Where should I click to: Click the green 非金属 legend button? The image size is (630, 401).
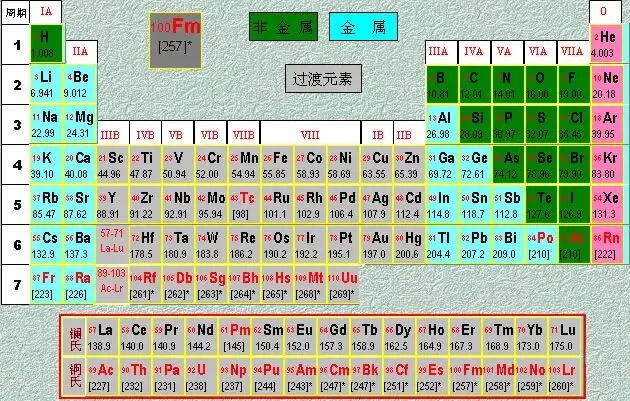point(283,27)
